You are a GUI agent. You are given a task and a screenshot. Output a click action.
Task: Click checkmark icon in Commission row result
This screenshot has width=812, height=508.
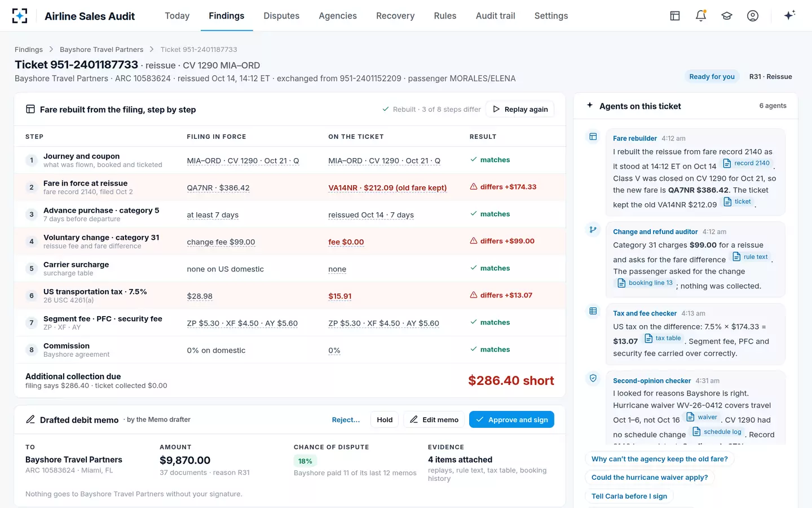click(x=474, y=349)
